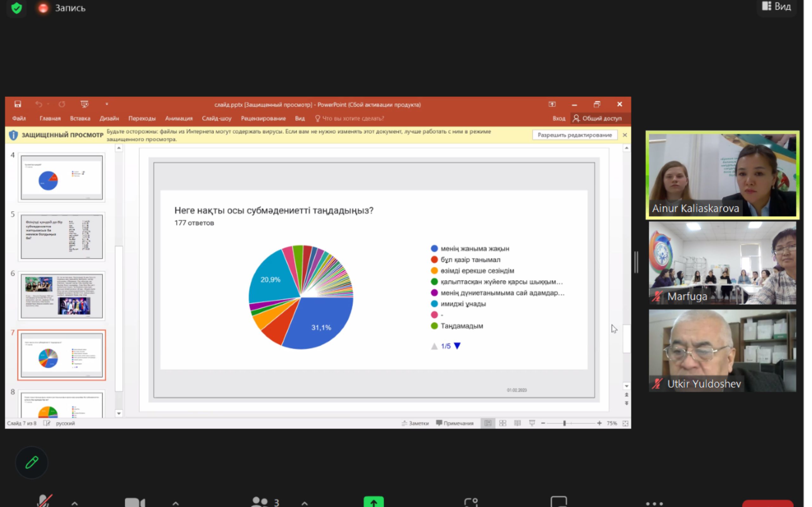Screen dimensions: 812x507
Task: Toggle the Заметки notes pane
Action: coord(415,423)
